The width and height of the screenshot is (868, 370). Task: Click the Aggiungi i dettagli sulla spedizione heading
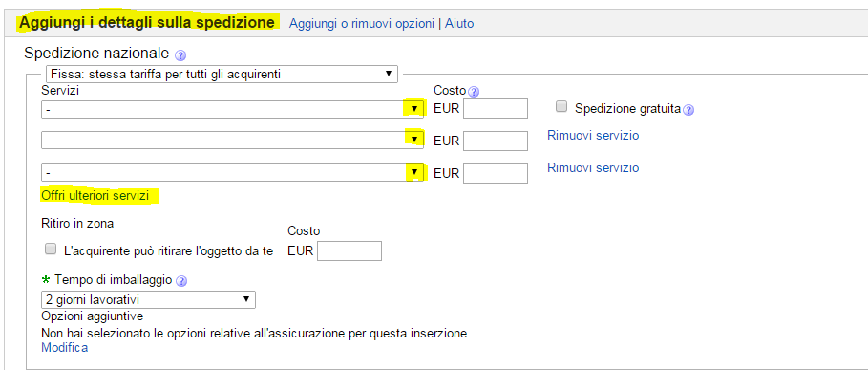(147, 23)
